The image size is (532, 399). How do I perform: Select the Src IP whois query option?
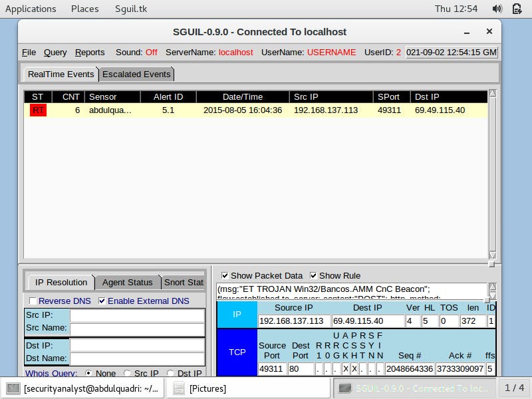click(127, 373)
